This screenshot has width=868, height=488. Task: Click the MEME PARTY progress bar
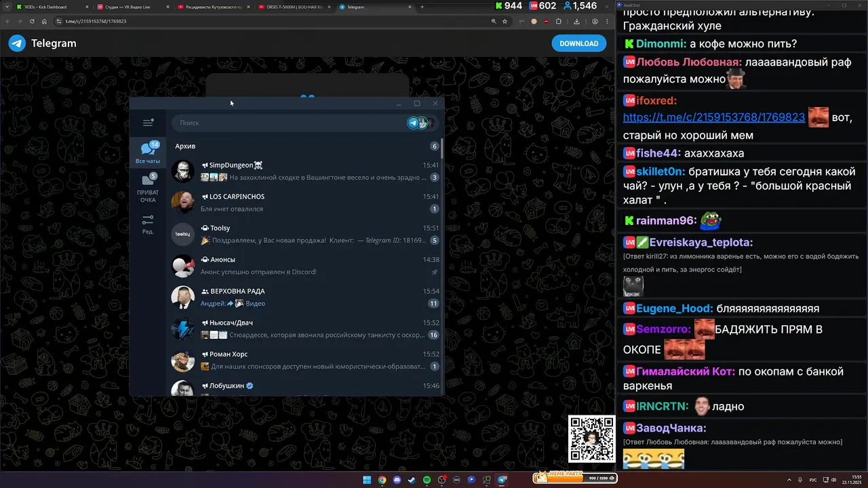[575, 478]
